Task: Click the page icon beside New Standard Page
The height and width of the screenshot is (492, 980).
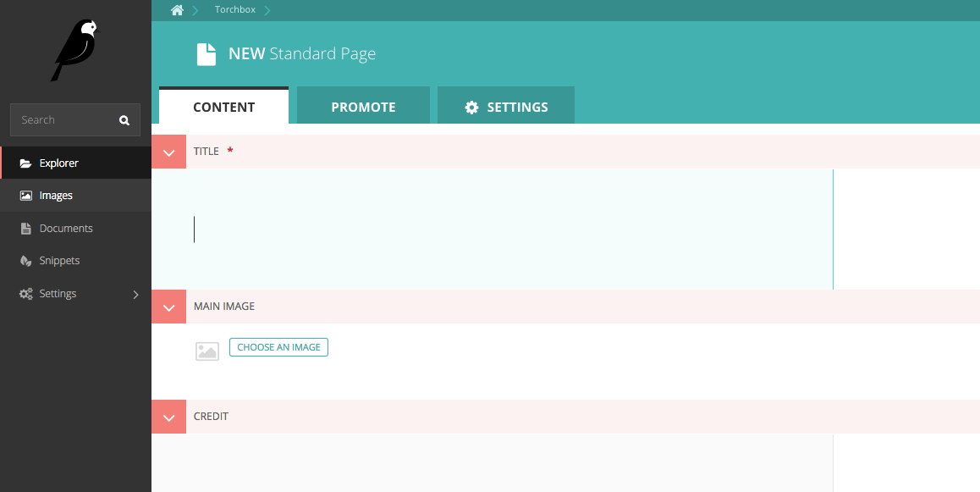Action: [x=206, y=54]
